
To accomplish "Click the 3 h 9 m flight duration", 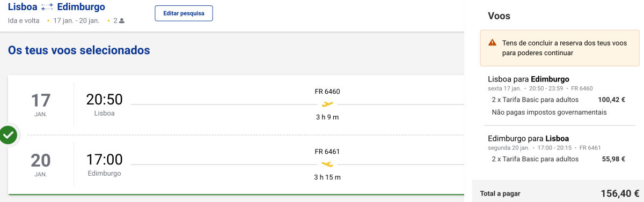I will (x=327, y=117).
